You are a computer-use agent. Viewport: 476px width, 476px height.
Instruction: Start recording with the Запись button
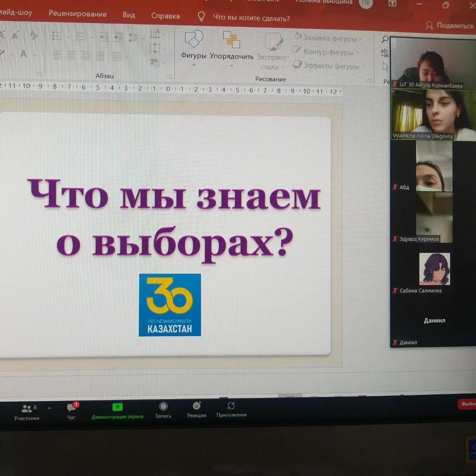(x=163, y=410)
